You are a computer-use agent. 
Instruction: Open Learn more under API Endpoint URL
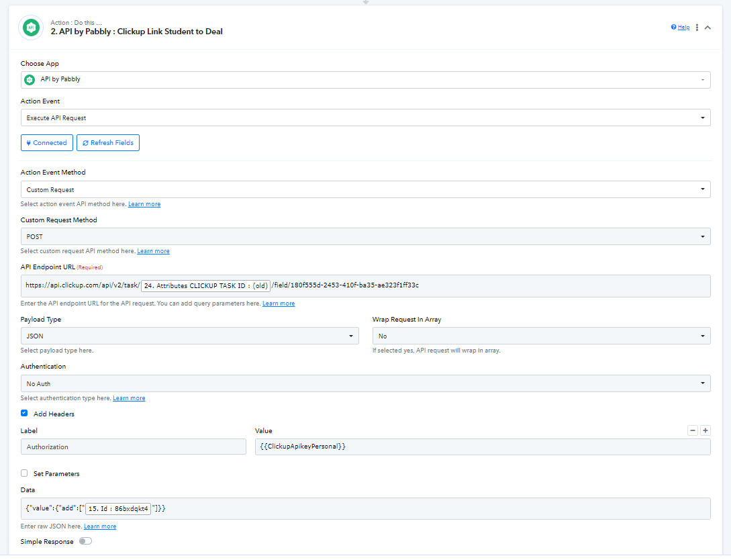[x=279, y=304]
